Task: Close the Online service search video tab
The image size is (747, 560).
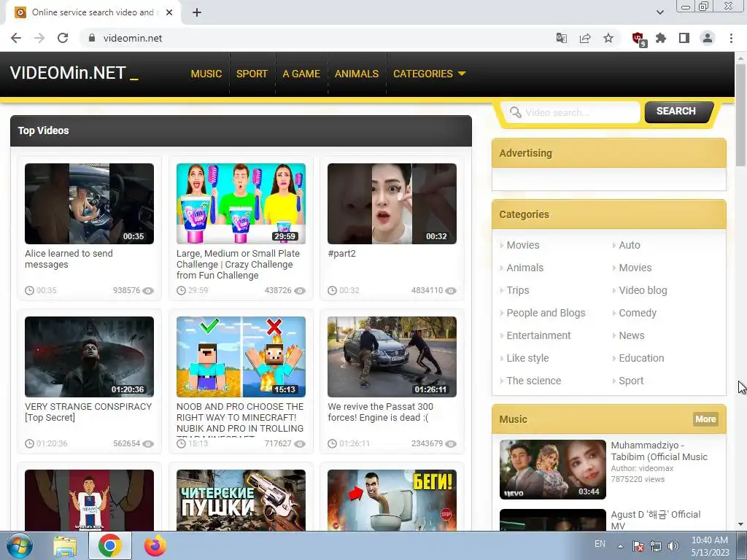Action: [x=169, y=12]
